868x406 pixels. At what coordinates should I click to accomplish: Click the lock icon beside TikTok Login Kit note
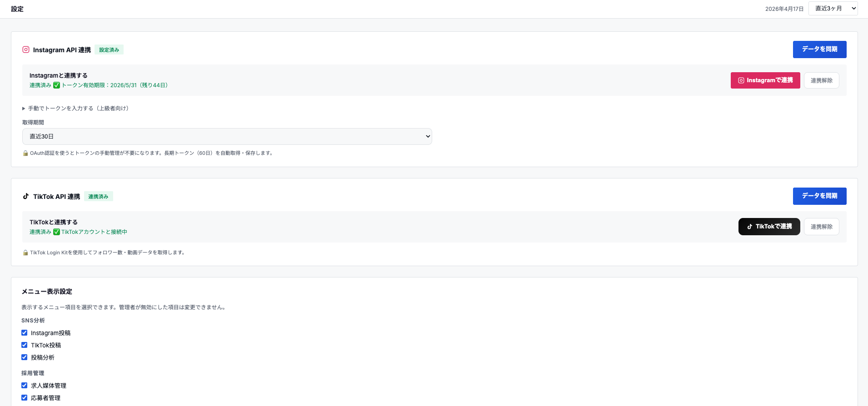[25, 253]
